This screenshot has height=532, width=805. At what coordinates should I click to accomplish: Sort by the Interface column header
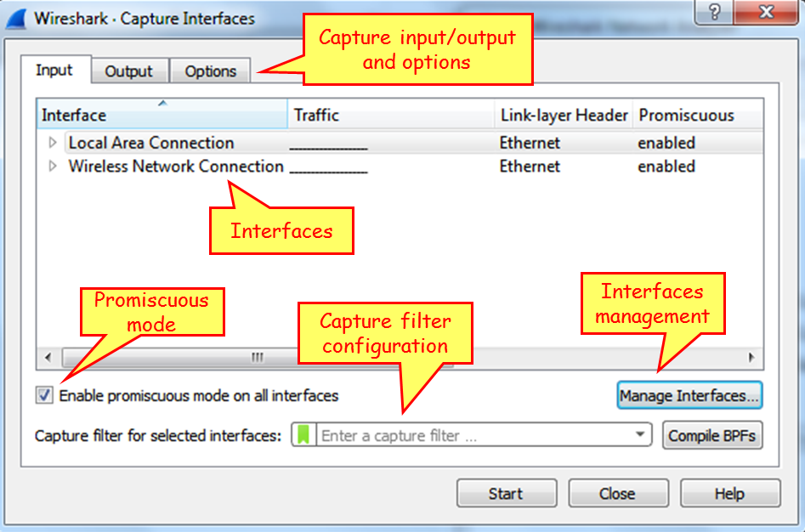coord(162,115)
